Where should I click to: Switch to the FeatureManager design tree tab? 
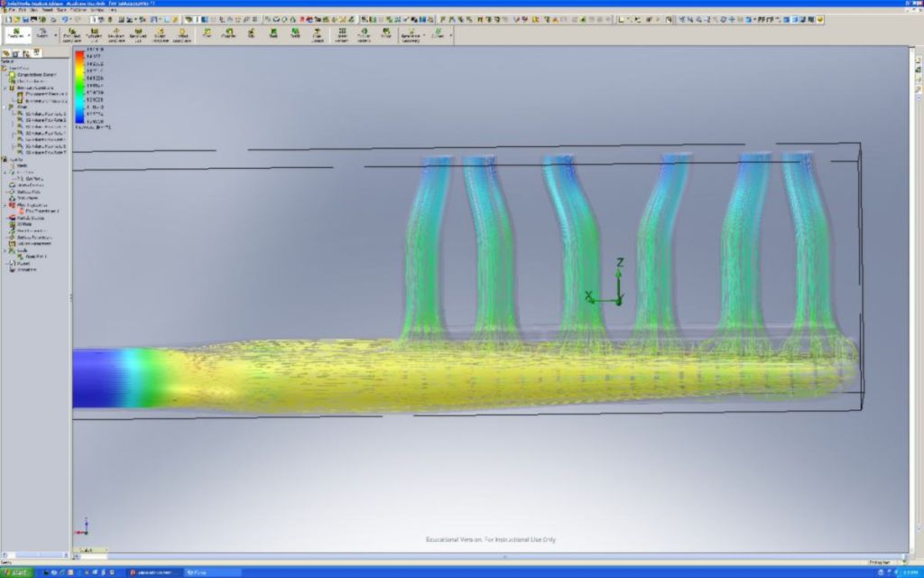[x=6, y=54]
